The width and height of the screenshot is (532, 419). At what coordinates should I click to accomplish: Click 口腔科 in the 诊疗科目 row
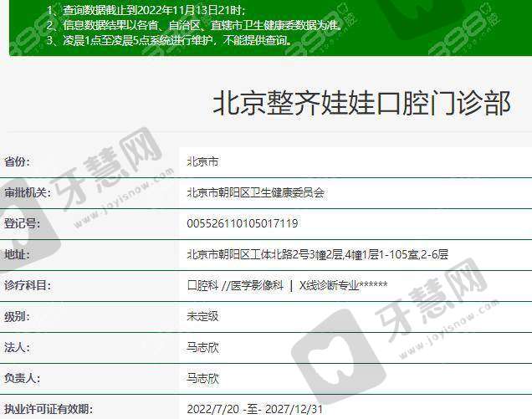pos(202,285)
